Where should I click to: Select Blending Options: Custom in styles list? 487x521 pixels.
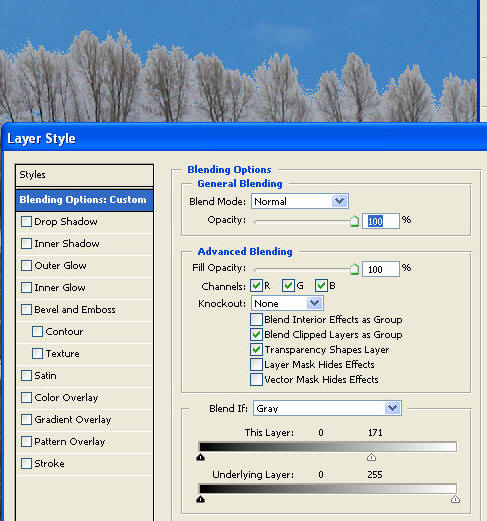(x=84, y=200)
